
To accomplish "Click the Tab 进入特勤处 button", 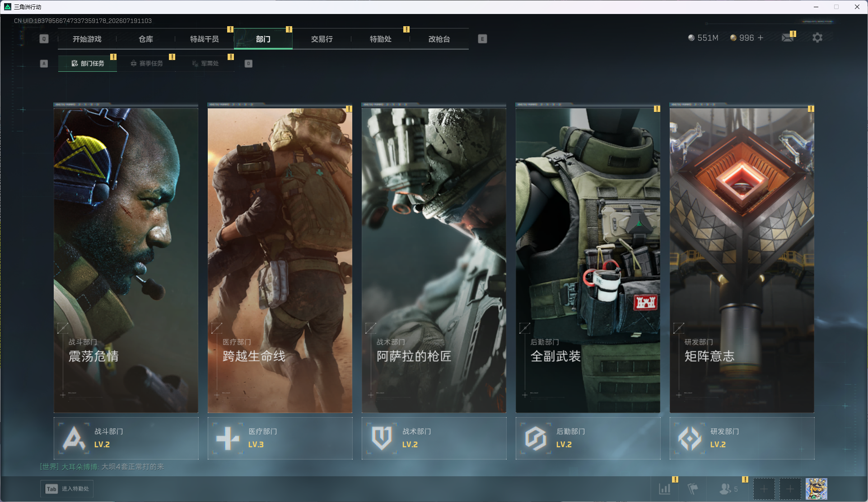I will (67, 489).
